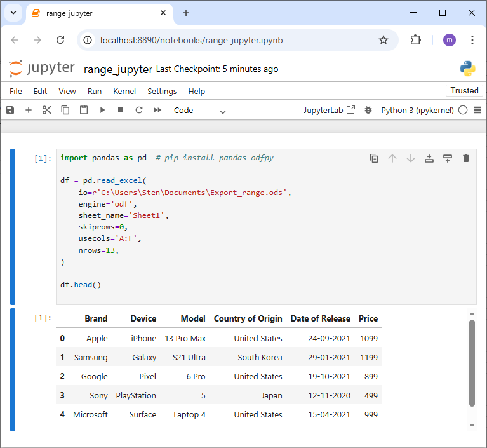Open the browser extensions puzzle icon
Screen dimensions: 487x448
[x=415, y=40]
